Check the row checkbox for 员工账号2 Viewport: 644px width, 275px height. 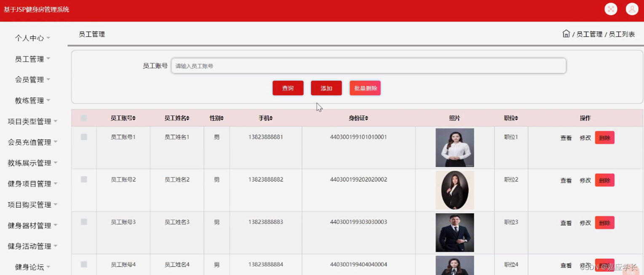[84, 179]
